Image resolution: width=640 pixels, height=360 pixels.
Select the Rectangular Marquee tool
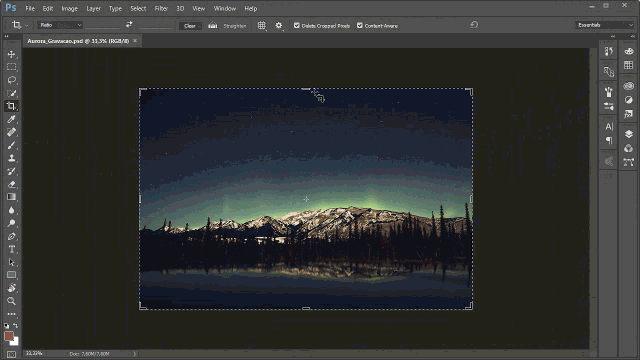point(11,67)
